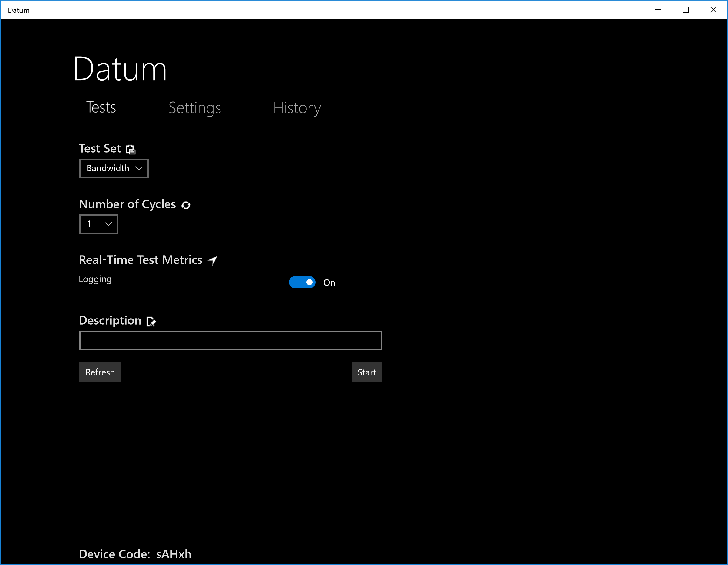Click the chevron in the cycles dropdown
Screen dimensions: 728x565
[108, 224]
